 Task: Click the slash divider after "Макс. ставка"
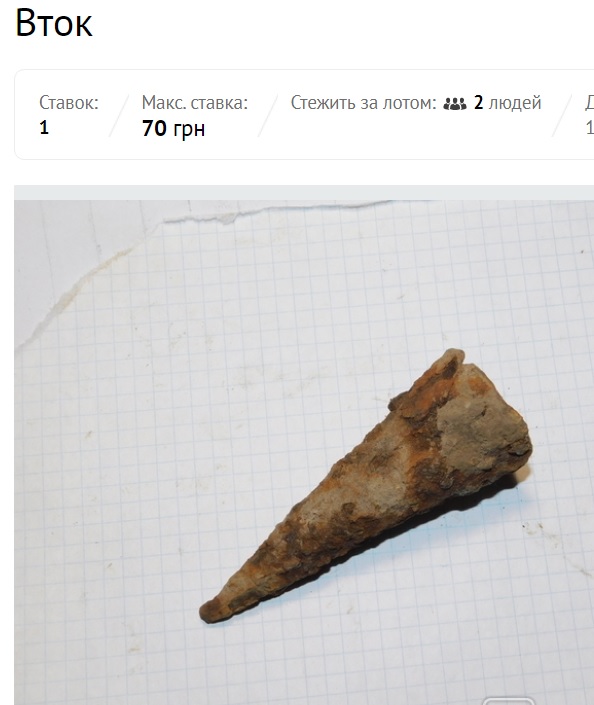[268, 116]
